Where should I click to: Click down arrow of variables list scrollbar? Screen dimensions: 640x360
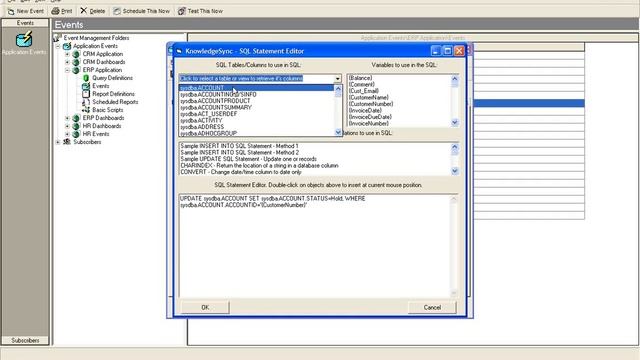455,122
